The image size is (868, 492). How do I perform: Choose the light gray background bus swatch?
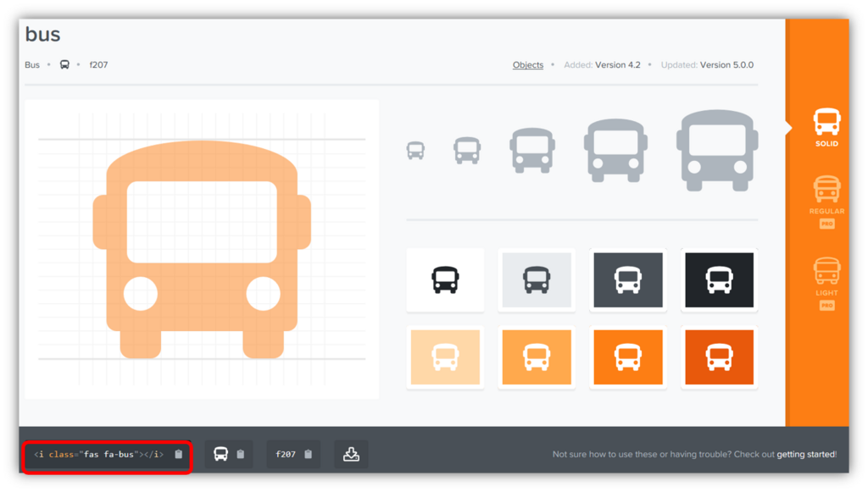(537, 279)
